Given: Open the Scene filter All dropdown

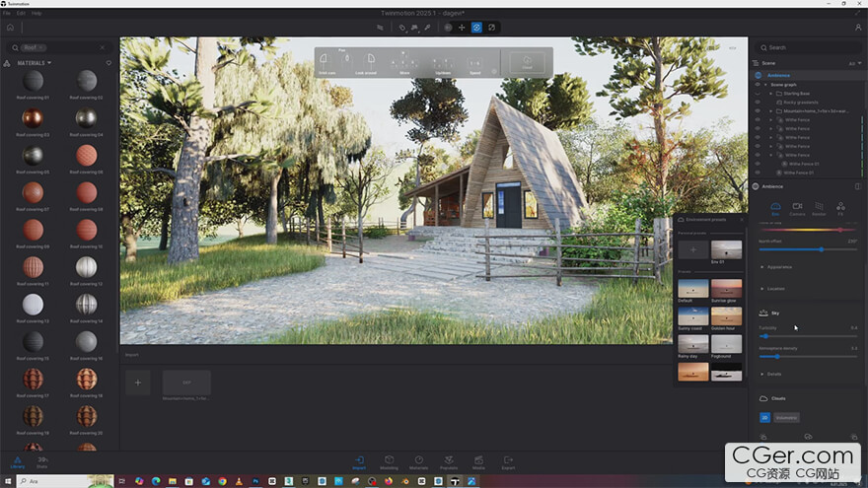Looking at the screenshot, I should [855, 63].
